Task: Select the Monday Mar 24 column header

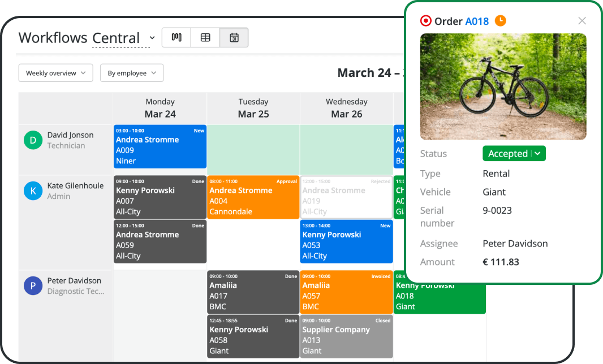Action: pyautogui.click(x=160, y=108)
